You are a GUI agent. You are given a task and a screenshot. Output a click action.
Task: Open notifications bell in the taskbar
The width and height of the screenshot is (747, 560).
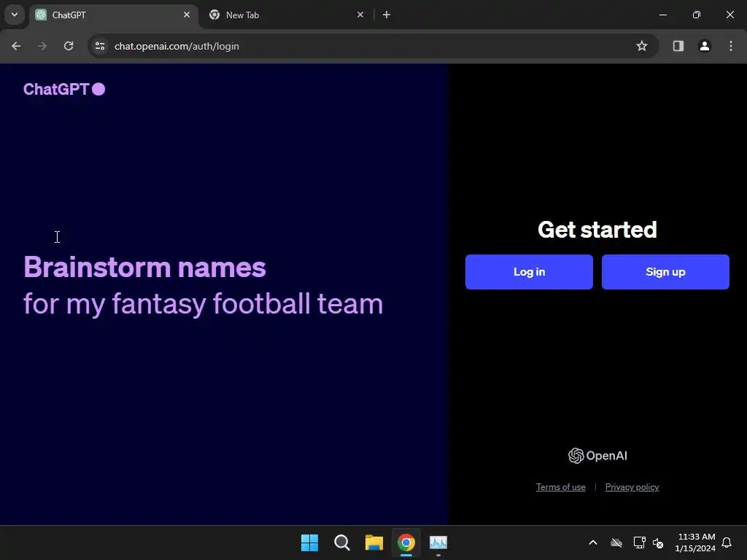point(727,542)
